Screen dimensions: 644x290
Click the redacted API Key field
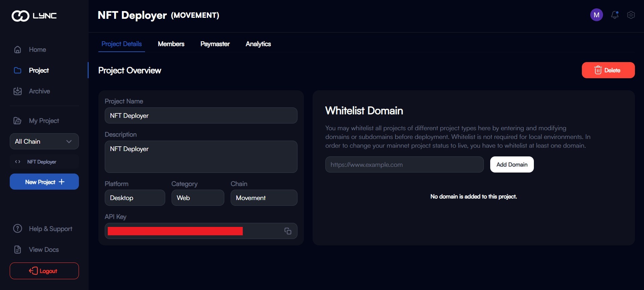coord(201,231)
